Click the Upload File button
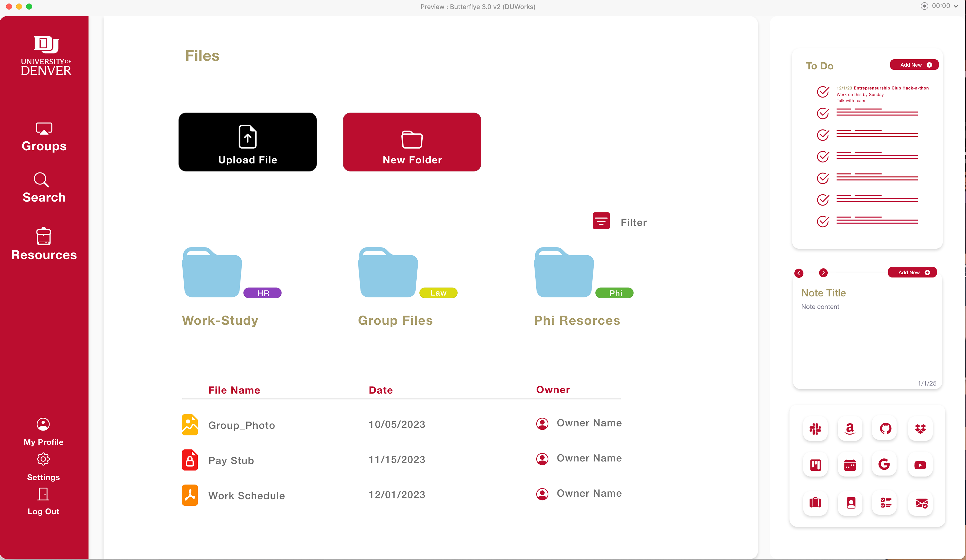The image size is (966, 560). coord(248,142)
